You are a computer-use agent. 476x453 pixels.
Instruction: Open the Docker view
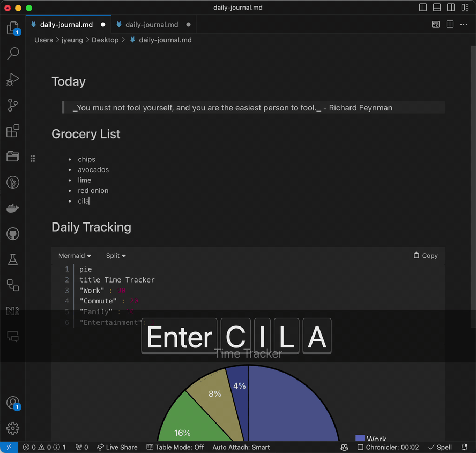click(x=13, y=209)
